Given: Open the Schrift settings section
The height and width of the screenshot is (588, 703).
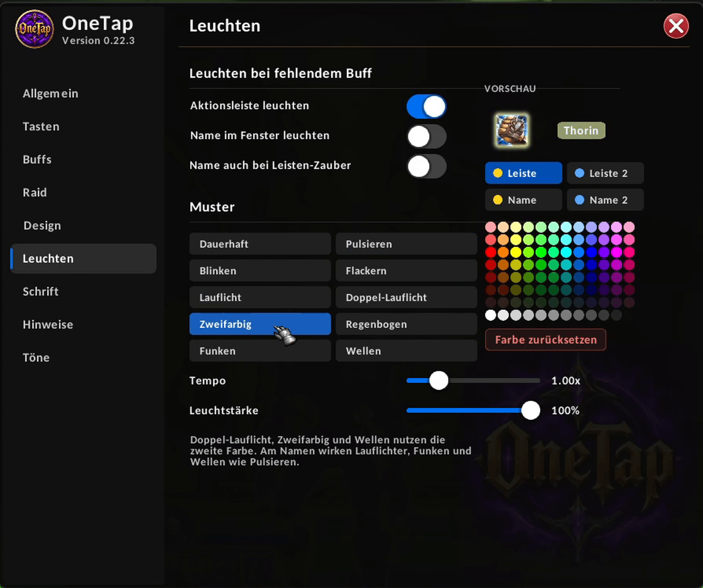Looking at the screenshot, I should pyautogui.click(x=83, y=292).
